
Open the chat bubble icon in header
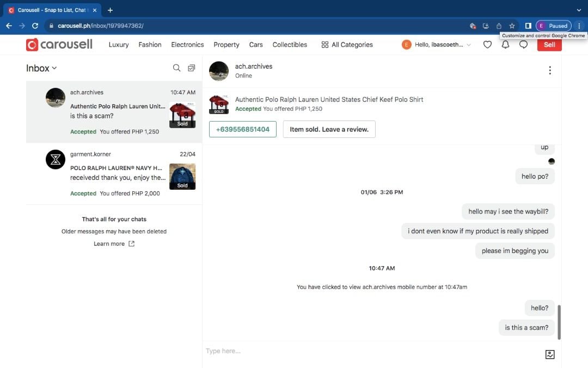[523, 45]
